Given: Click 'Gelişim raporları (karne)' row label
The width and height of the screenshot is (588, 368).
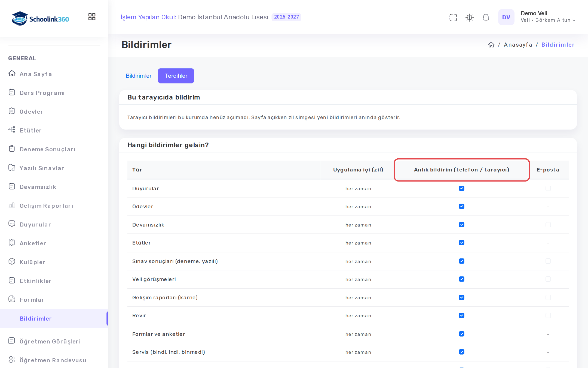Looking at the screenshot, I should tap(165, 297).
